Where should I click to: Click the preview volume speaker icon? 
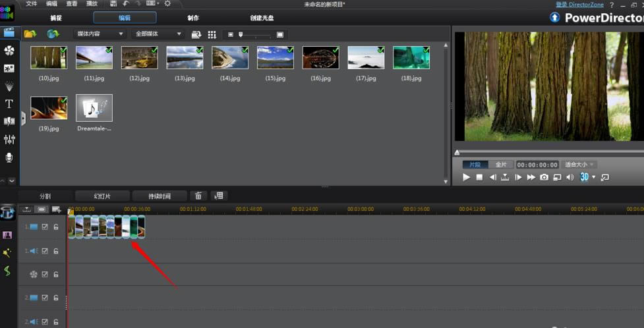pos(570,177)
